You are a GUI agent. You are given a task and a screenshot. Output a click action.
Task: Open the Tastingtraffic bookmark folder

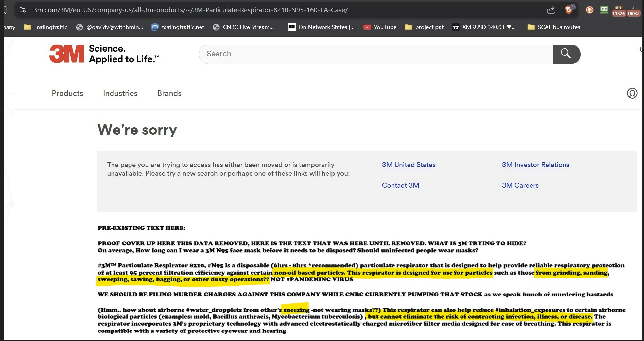[x=46, y=27]
